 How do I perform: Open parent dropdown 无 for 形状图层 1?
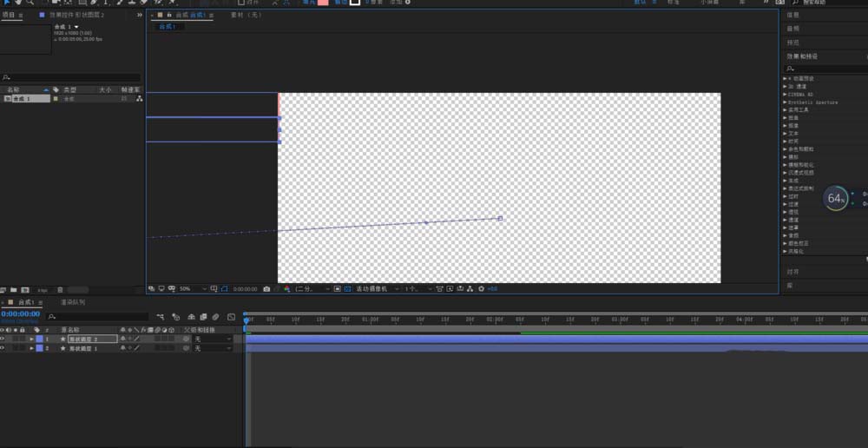(213, 348)
